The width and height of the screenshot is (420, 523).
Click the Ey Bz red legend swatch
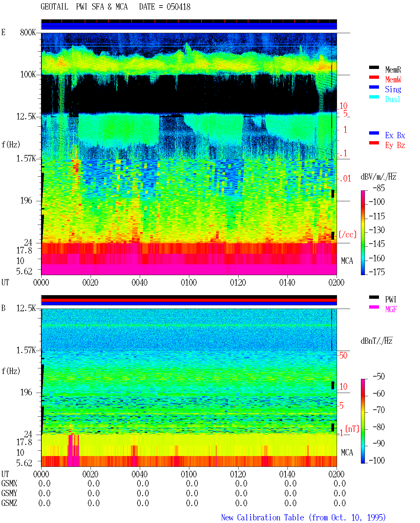[374, 143]
